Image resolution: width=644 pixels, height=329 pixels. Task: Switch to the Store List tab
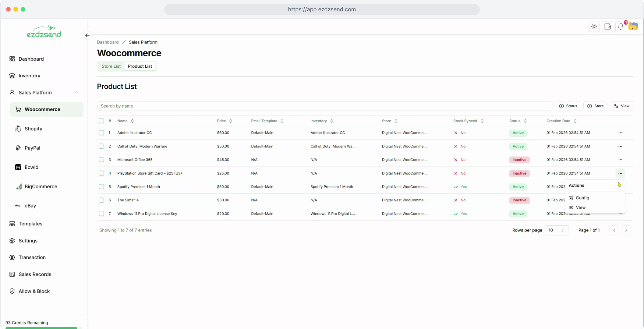click(111, 66)
